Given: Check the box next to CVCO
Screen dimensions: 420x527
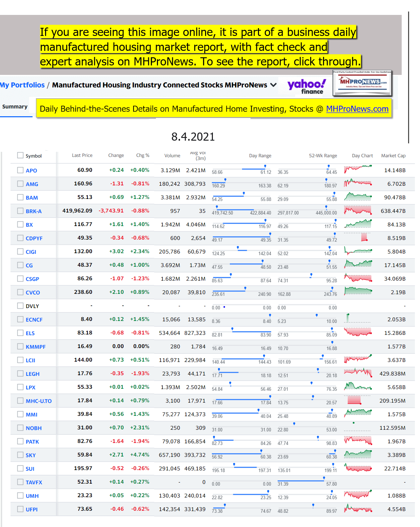Looking at the screenshot, I should (x=20, y=292).
